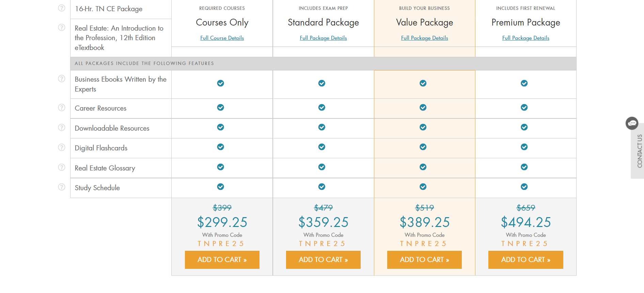The width and height of the screenshot is (644, 293).
Task: View Full Course Details for Courses Only
Action: pyautogui.click(x=222, y=38)
